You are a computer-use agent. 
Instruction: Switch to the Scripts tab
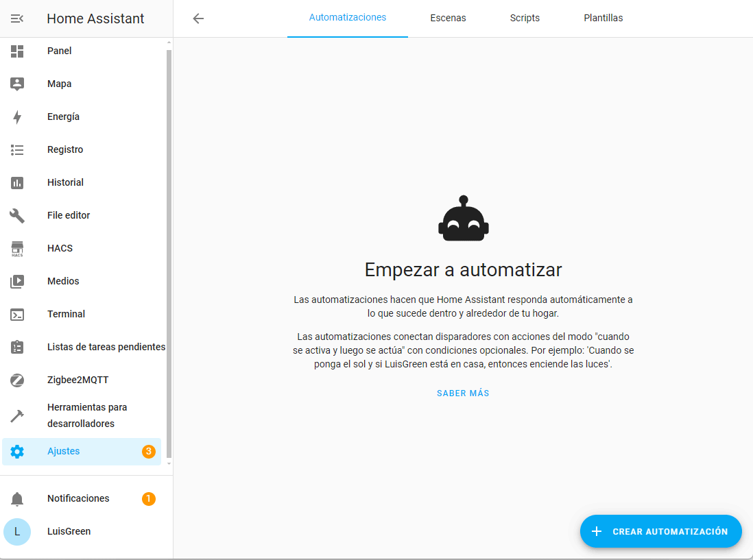[x=525, y=19]
